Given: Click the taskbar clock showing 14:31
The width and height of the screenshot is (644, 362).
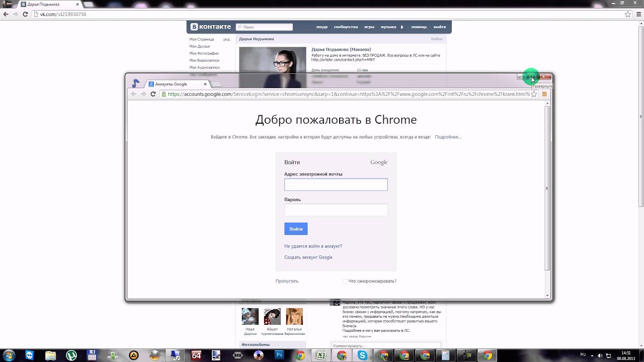Looking at the screenshot, I should point(626,355).
